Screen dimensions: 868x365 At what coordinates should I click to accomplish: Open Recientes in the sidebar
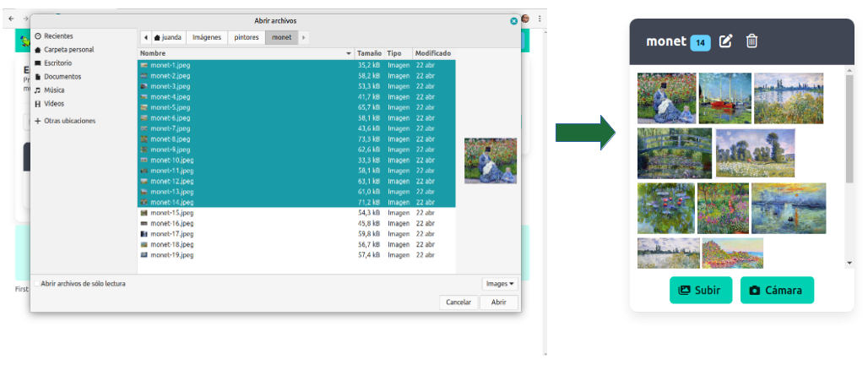(x=58, y=36)
